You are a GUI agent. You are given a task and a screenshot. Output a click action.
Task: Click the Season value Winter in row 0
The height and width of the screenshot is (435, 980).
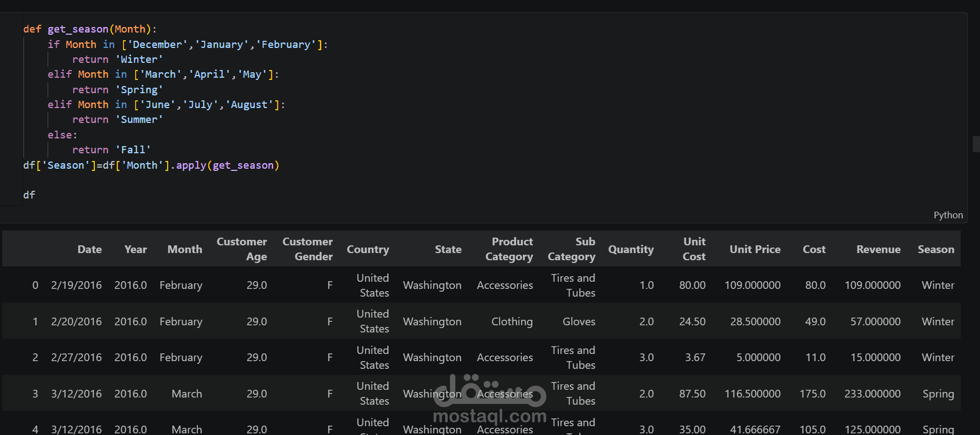click(938, 285)
